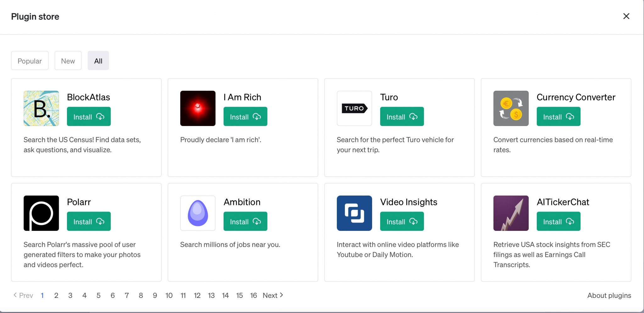Click the Turo logo icon
Image resolution: width=644 pixels, height=313 pixels.
[x=354, y=108]
